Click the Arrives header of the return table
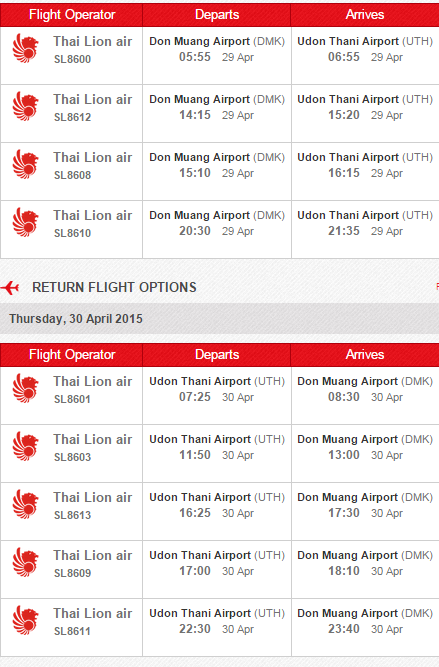This screenshot has height=667, width=439. coord(365,355)
